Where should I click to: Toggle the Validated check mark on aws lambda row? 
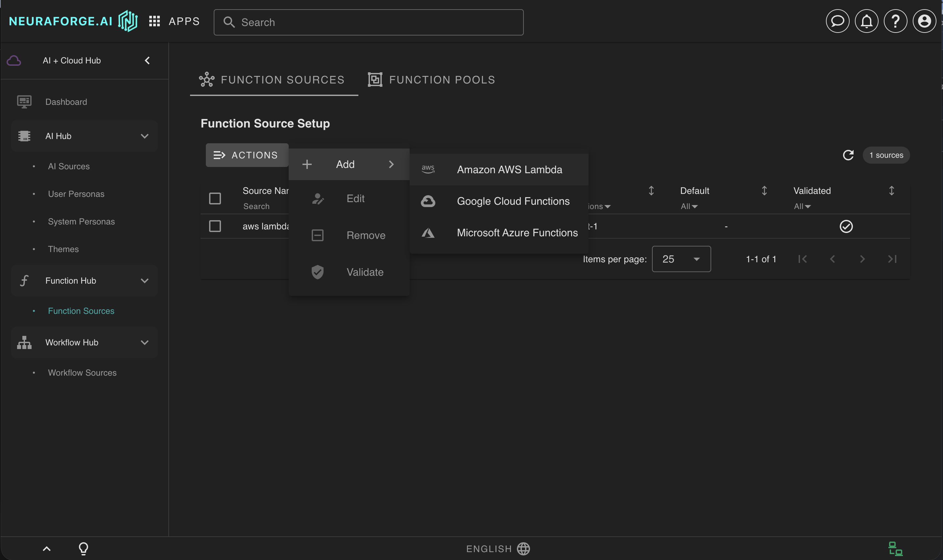point(847,226)
